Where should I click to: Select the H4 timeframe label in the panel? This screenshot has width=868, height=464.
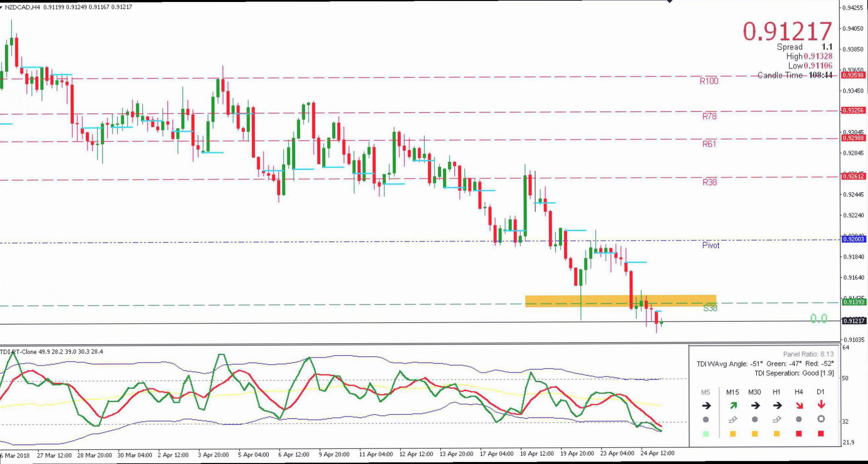coord(799,392)
